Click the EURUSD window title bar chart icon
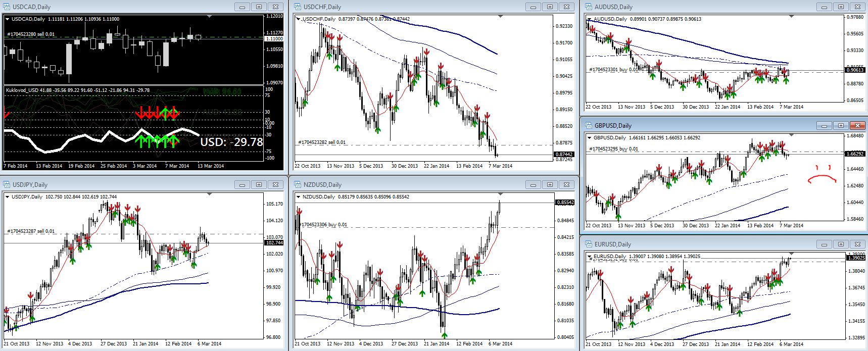868x351 pixels. [588, 244]
